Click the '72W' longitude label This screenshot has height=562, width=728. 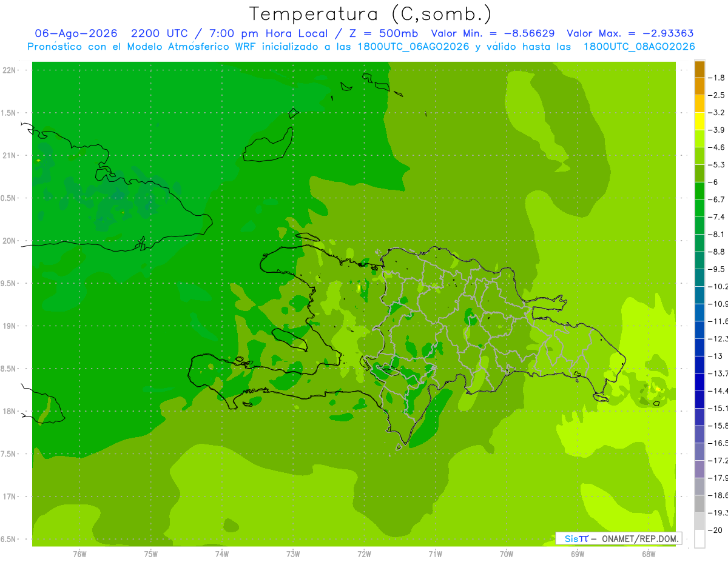pos(364,554)
